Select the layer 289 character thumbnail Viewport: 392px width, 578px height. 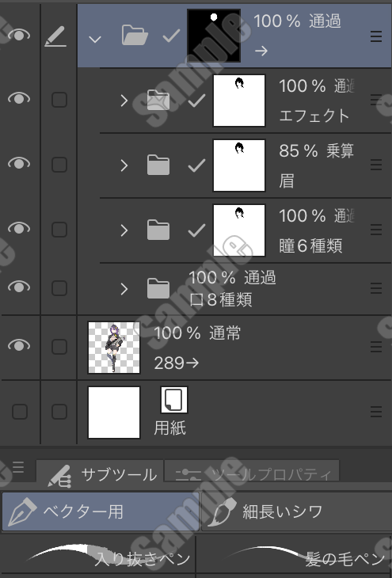click(114, 348)
